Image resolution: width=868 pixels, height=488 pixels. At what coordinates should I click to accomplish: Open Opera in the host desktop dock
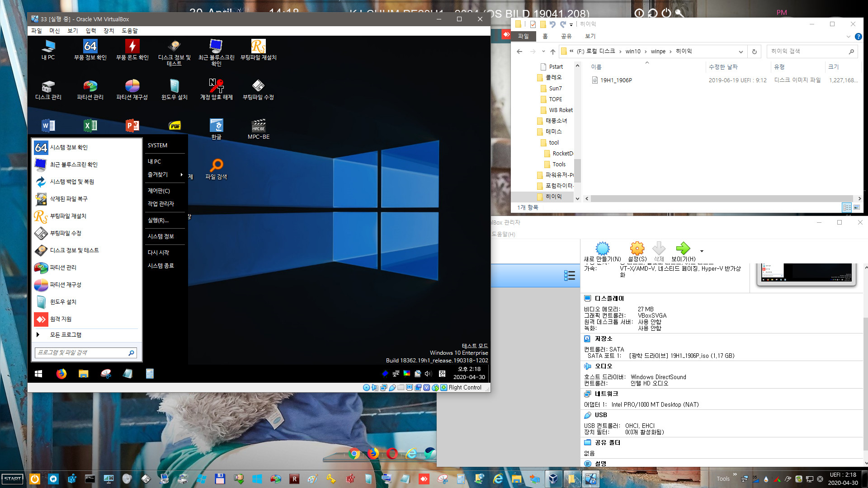click(x=392, y=453)
